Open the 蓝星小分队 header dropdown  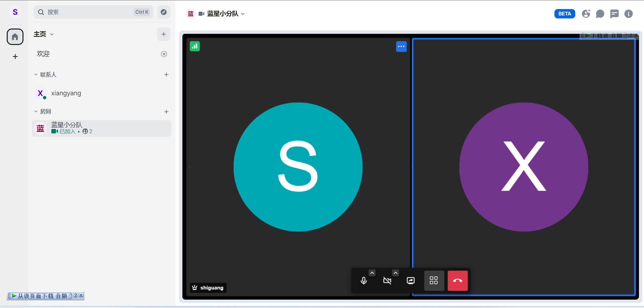point(243,14)
